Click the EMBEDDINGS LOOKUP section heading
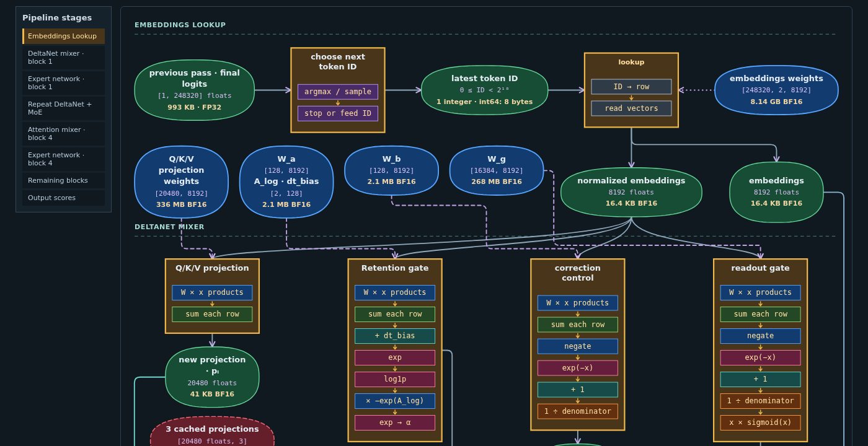This screenshot has width=868, height=446. click(x=180, y=25)
